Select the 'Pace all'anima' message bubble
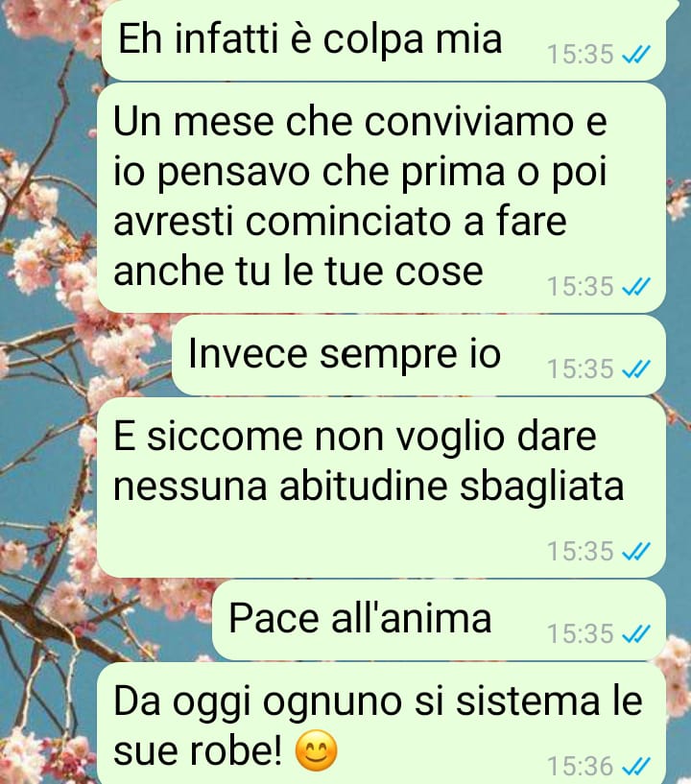Screen dimensions: 691x784 (439, 621)
